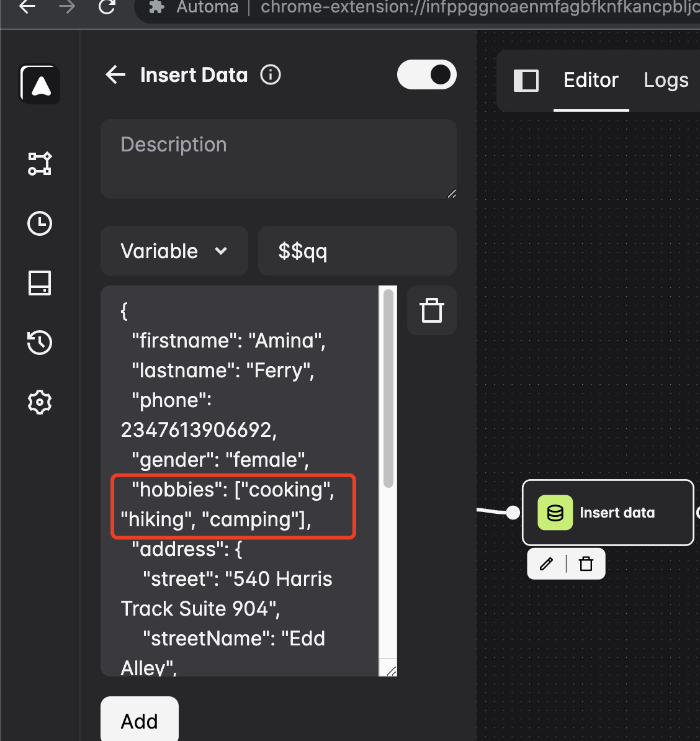Open the Variable type dropdown
This screenshot has width=700, height=741.
tap(174, 251)
